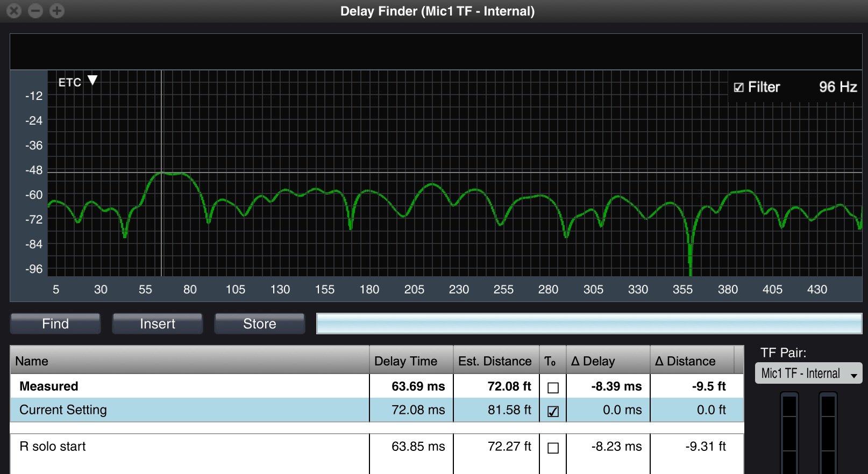
Task: Click the -8.39 ms delta delay value
Action: pos(616,386)
